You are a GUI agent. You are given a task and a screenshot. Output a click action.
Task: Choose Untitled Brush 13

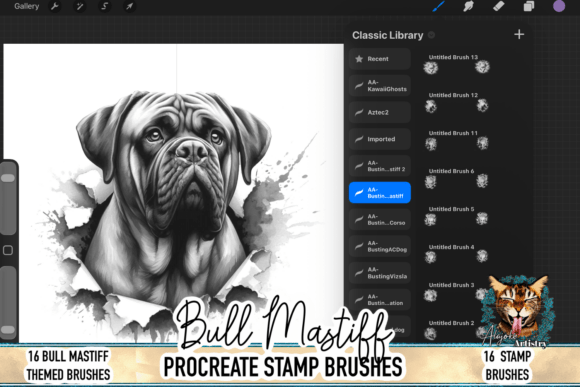457,64
